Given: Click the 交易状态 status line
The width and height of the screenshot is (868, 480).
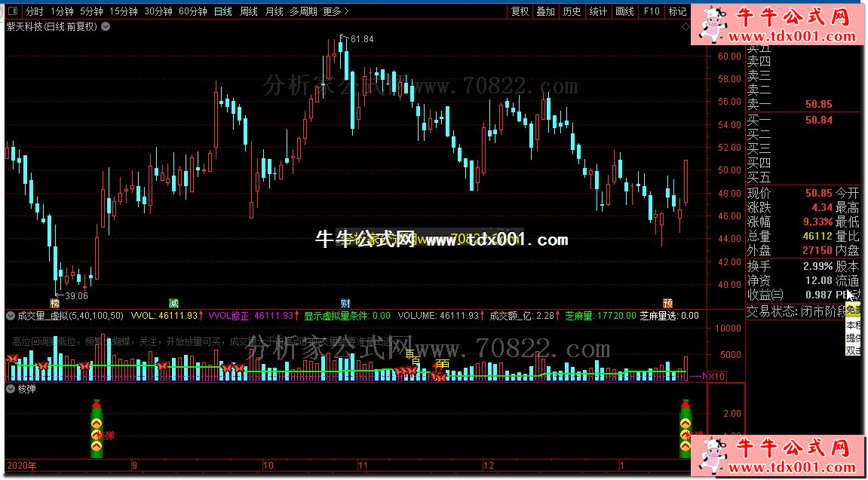Looking at the screenshot, I should click(796, 310).
